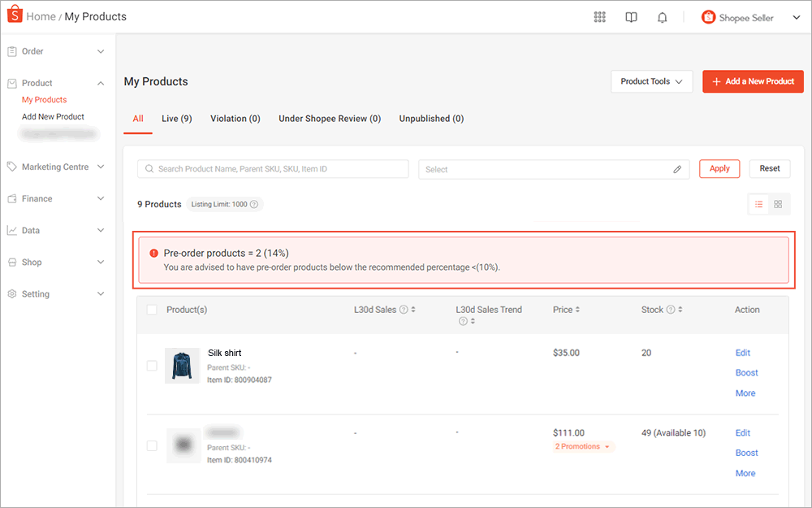Switch to grid view of products
This screenshot has height=508, width=812.
tap(777, 203)
